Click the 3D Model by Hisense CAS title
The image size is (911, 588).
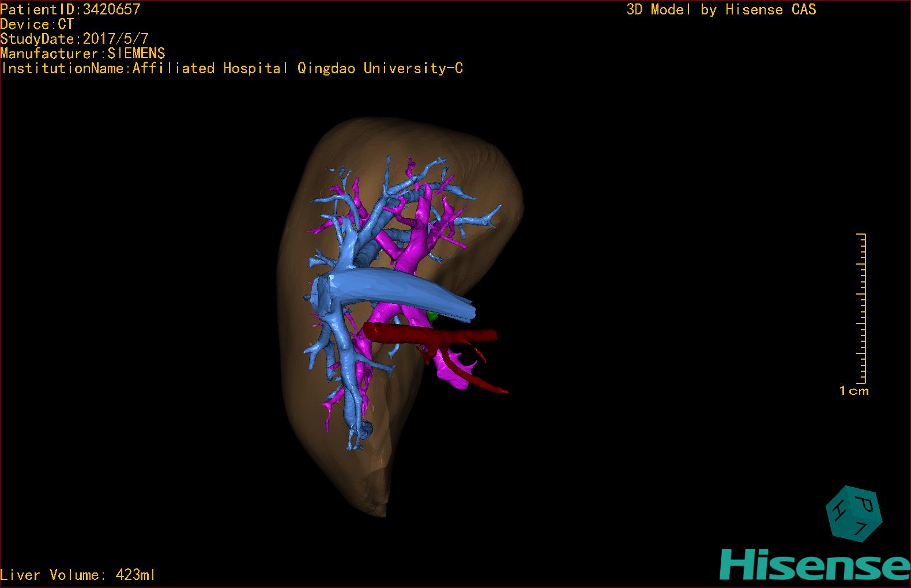[721, 10]
